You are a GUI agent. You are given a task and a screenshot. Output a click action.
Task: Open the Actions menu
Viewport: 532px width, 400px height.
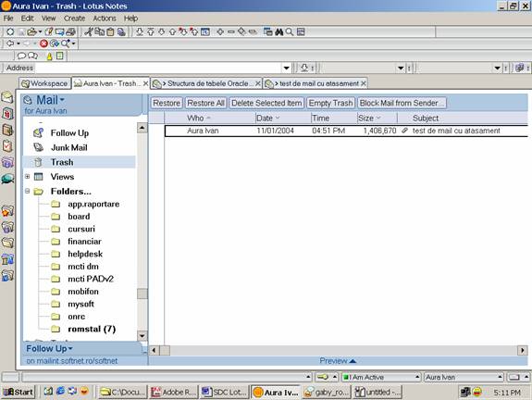click(105, 19)
